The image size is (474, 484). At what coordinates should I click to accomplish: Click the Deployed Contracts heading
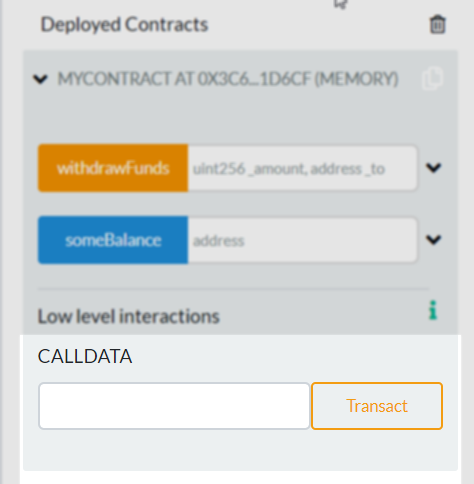[124, 25]
